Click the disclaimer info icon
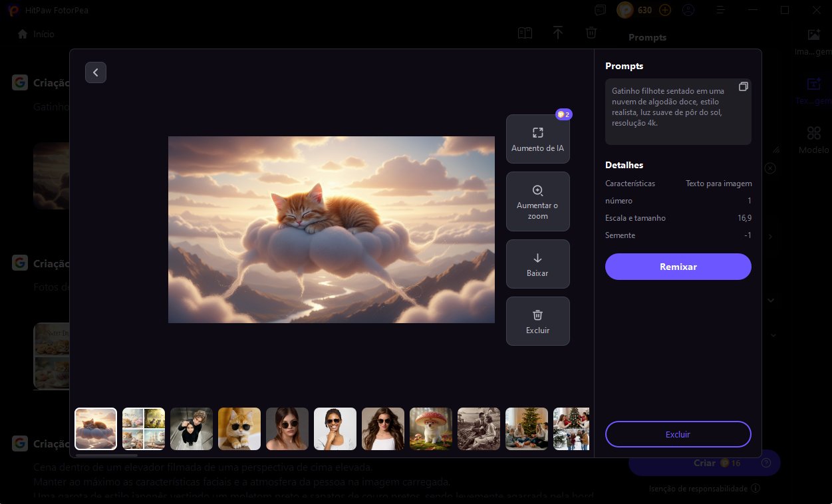The width and height of the screenshot is (832, 504). pyautogui.click(x=755, y=489)
